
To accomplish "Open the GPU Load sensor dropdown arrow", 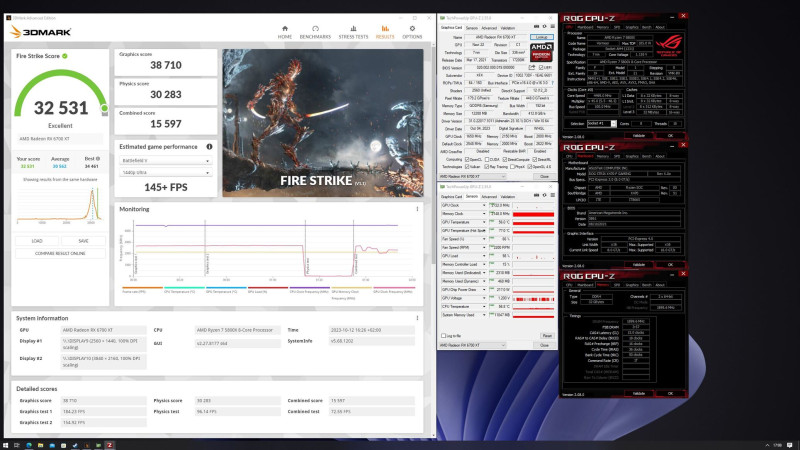I will [484, 256].
